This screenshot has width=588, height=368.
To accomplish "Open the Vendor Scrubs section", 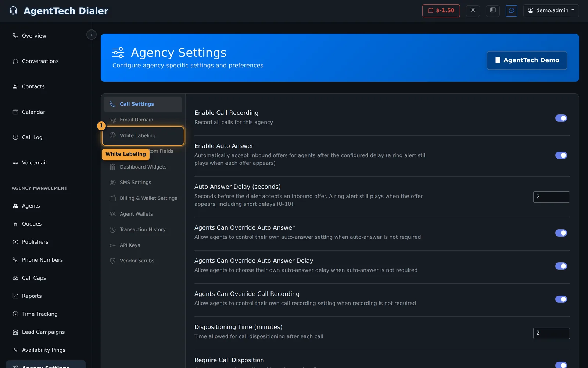I will pyautogui.click(x=143, y=261).
